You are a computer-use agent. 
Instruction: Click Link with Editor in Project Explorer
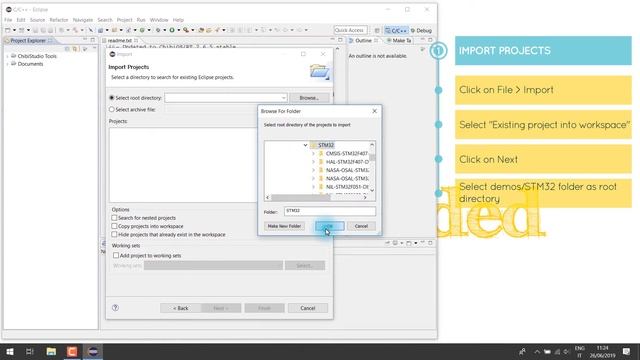(75, 49)
